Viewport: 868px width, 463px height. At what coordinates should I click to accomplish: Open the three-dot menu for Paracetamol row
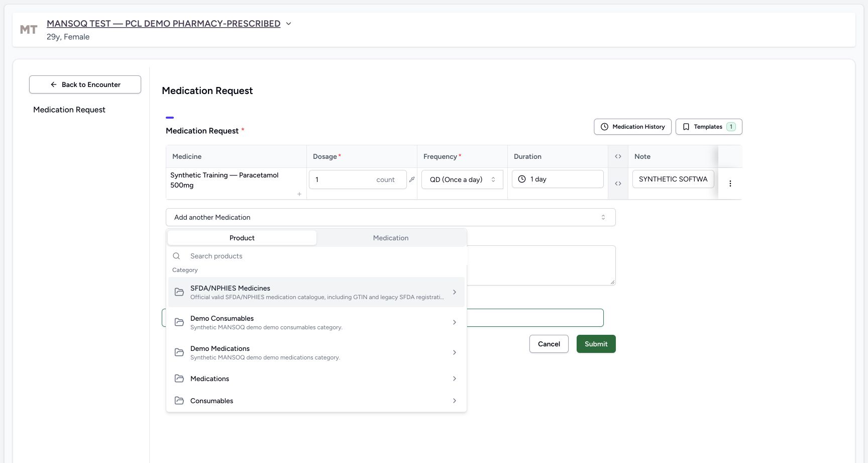pyautogui.click(x=730, y=183)
